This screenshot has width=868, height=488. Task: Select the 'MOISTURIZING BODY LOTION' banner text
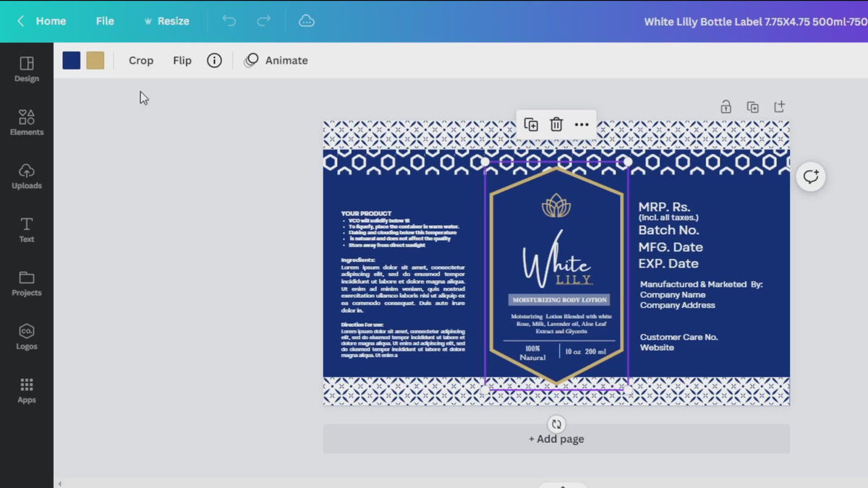[x=558, y=300]
